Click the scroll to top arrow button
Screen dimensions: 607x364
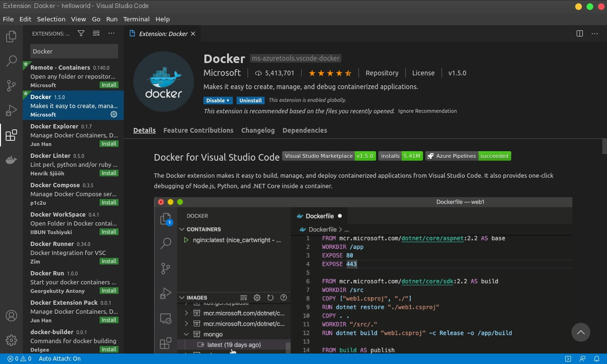(x=581, y=333)
